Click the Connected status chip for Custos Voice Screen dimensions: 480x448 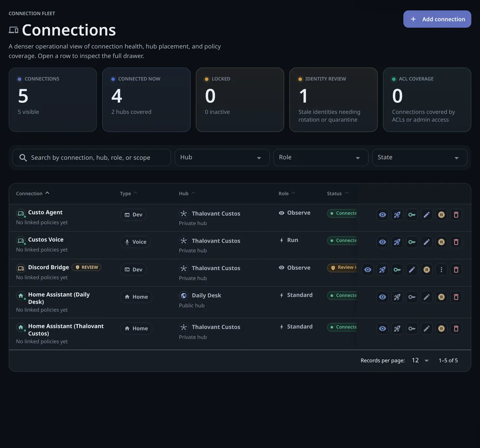[342, 240]
